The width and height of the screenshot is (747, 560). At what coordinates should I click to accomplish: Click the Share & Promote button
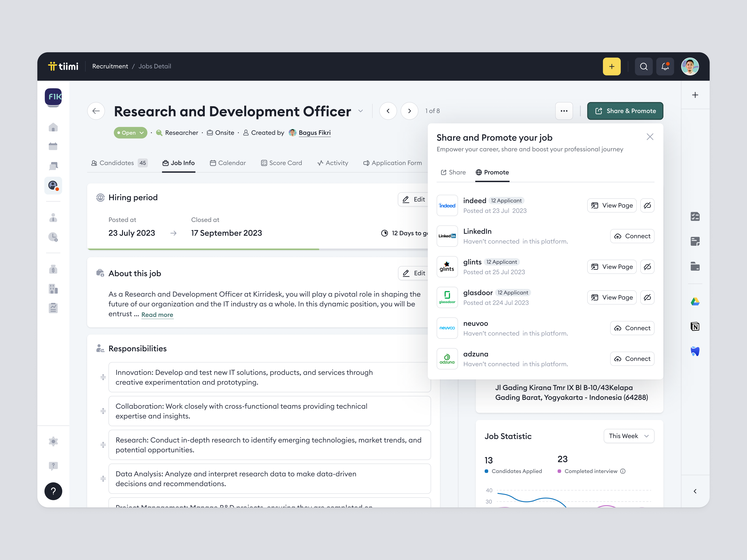pos(625,111)
